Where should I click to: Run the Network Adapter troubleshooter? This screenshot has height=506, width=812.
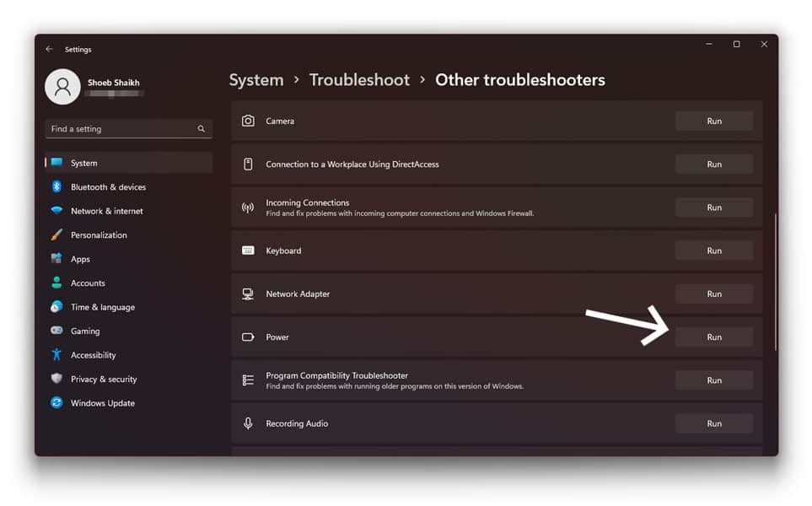(x=714, y=293)
